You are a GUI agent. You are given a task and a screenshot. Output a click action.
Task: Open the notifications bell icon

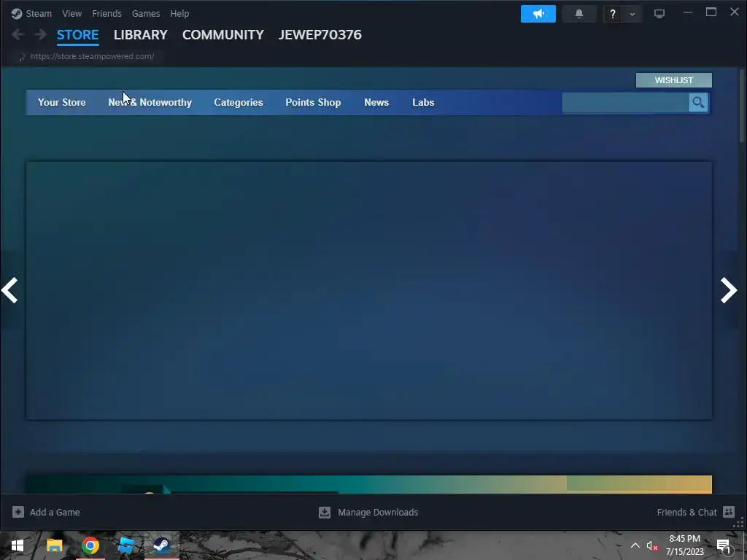tap(578, 14)
